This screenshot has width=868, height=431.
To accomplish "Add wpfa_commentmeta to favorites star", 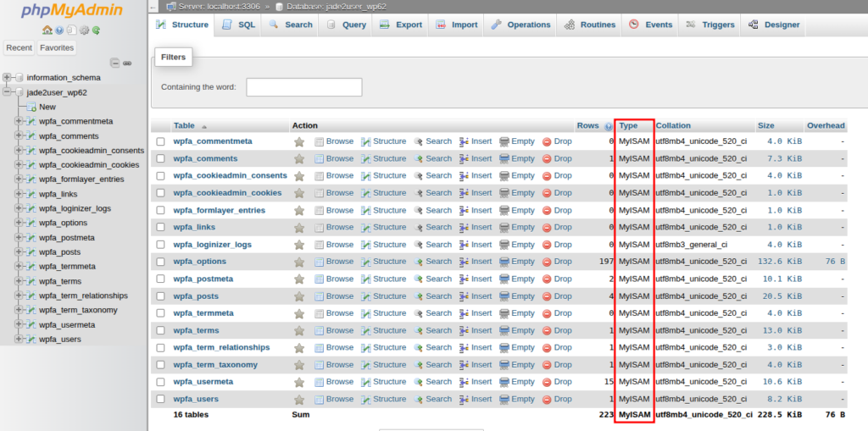I will (299, 141).
